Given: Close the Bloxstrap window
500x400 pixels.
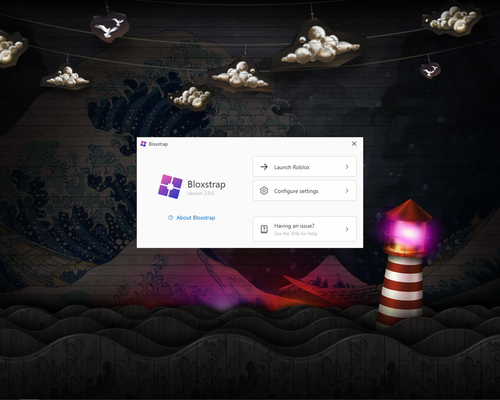Looking at the screenshot, I should 354,144.
